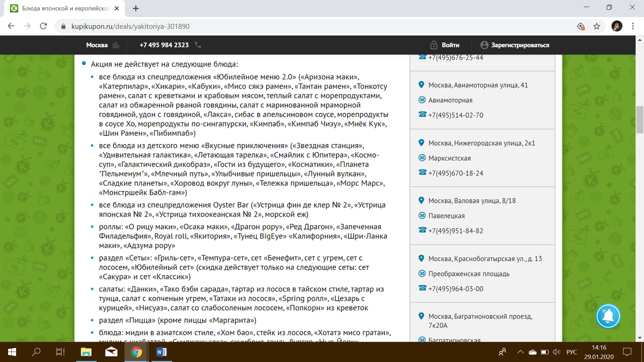
Task: Click the Багратионовский проезд address
Action: click(481, 321)
